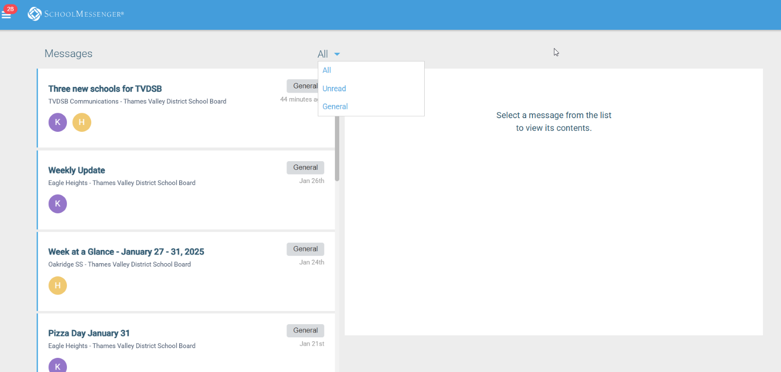Click K avatar on Three new schools message
781x372 pixels.
click(x=58, y=123)
